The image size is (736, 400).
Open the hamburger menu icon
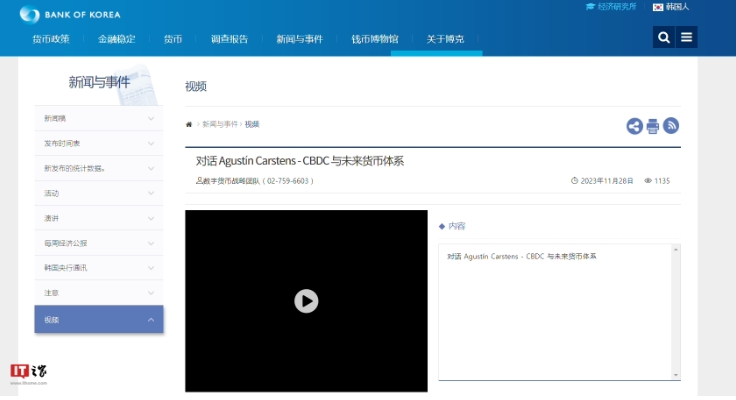pos(687,38)
